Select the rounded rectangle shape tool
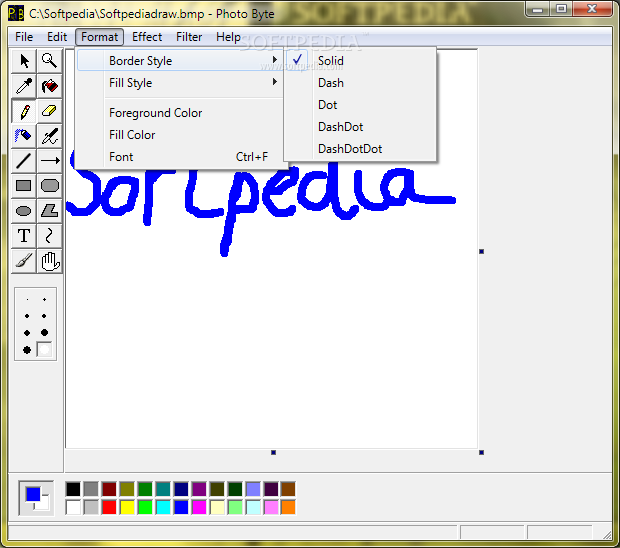 pyautogui.click(x=49, y=186)
